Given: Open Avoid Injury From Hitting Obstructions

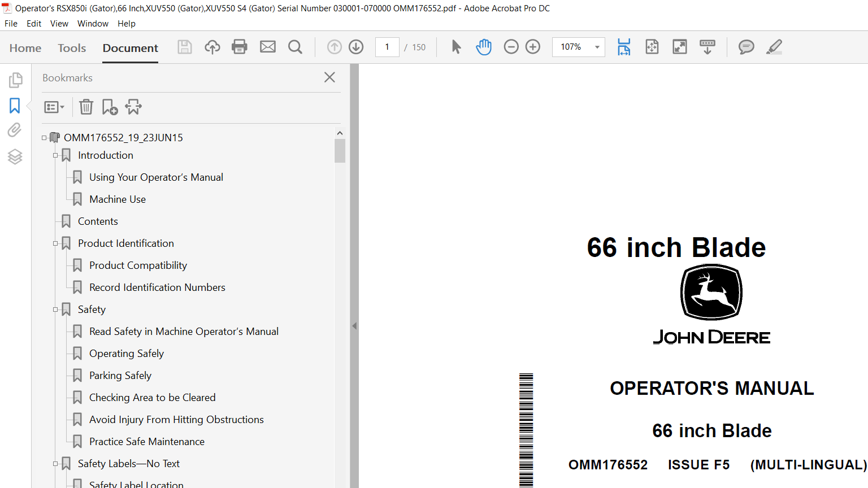Looking at the screenshot, I should pyautogui.click(x=176, y=420).
